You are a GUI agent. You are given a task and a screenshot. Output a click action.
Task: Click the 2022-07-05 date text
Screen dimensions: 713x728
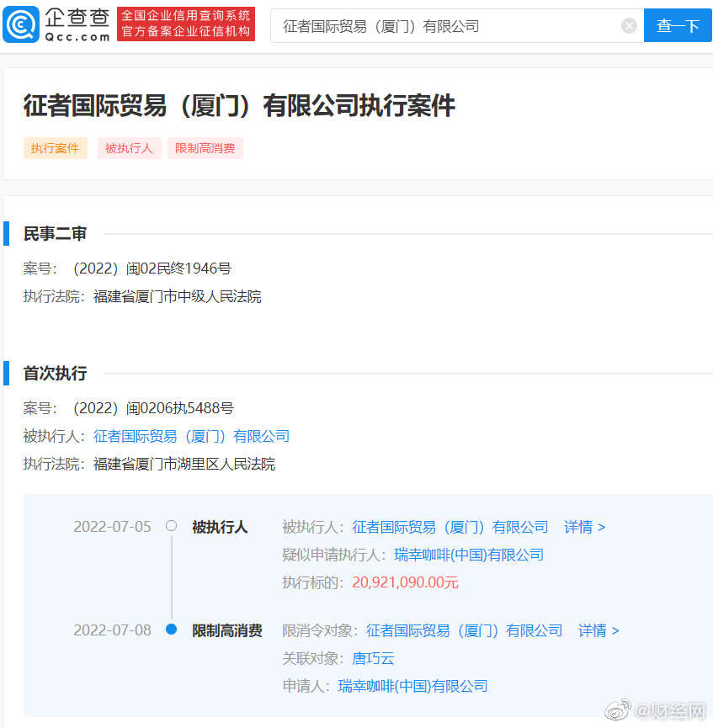point(113,527)
